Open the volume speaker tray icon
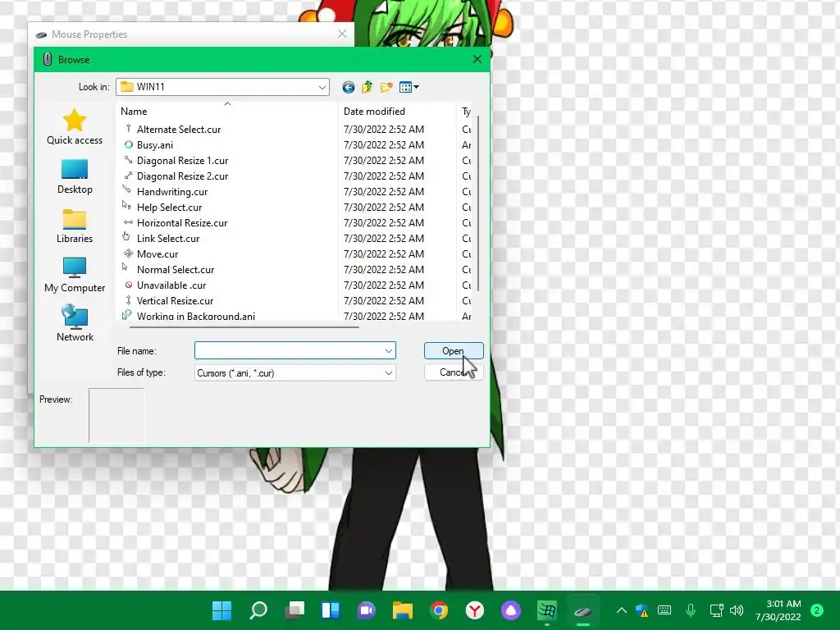Viewport: 840px width, 630px height. click(x=737, y=610)
